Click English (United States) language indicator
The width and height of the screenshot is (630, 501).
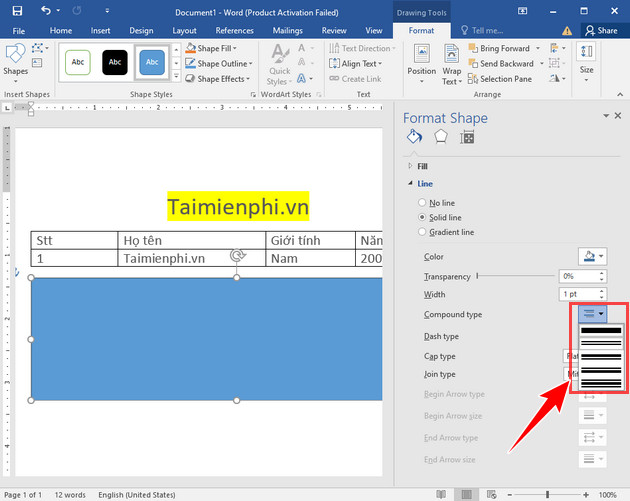click(x=137, y=495)
